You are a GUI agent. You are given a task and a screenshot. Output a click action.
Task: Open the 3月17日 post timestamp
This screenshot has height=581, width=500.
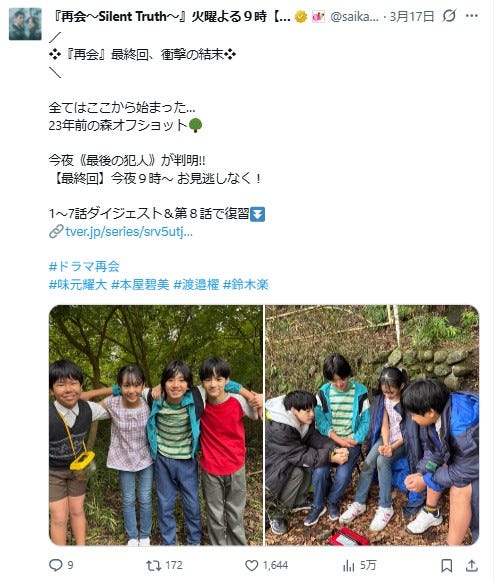point(411,16)
